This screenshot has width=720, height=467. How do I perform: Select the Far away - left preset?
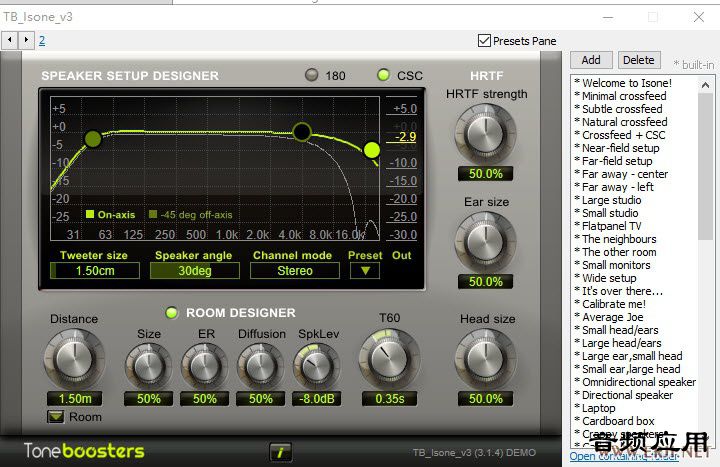click(x=614, y=187)
